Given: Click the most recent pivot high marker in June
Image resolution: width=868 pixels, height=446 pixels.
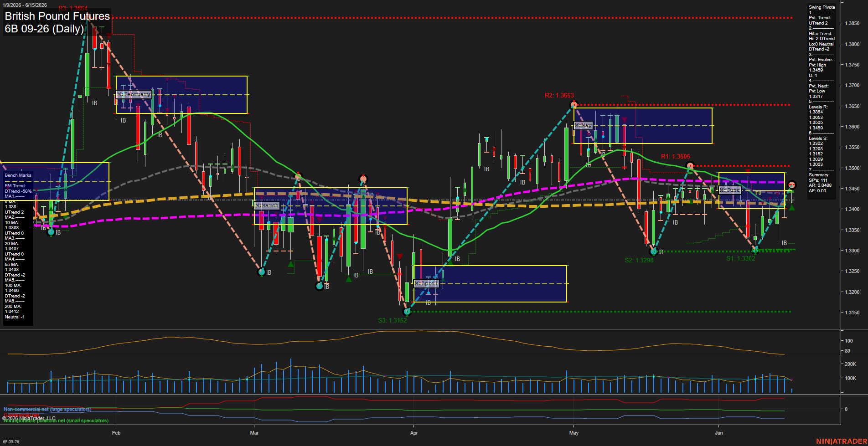Looking at the screenshot, I should pyautogui.click(x=792, y=185).
